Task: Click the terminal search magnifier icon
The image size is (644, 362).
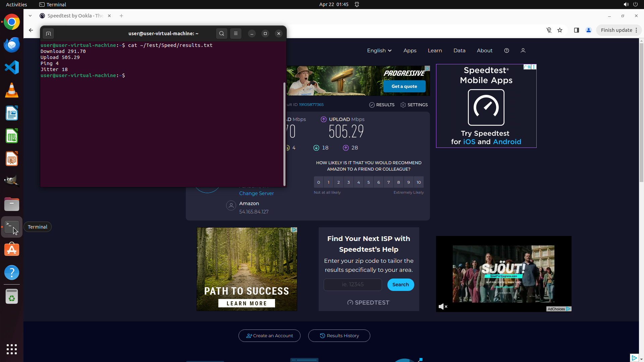Action: (221, 34)
